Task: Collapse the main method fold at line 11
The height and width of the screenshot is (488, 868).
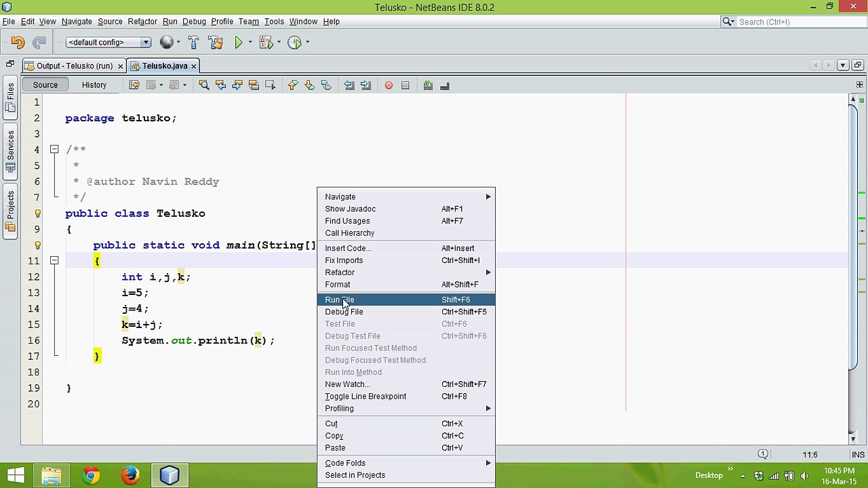Action: coord(54,261)
